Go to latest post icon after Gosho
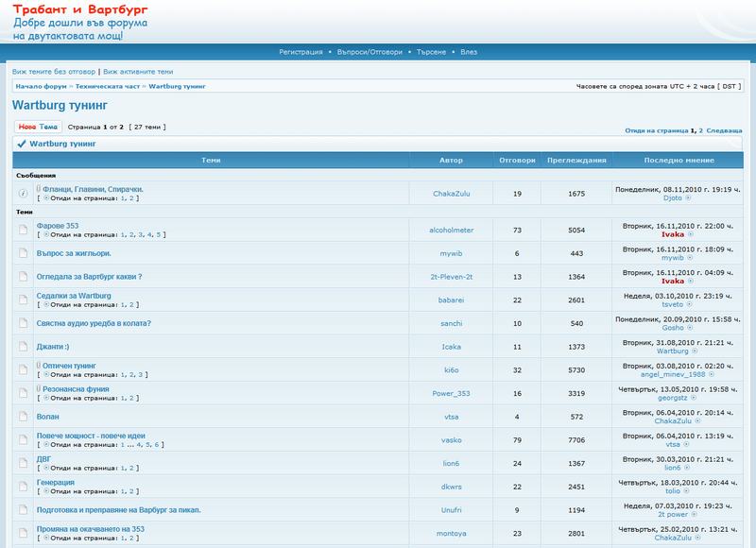The image size is (756, 548). tap(690, 328)
